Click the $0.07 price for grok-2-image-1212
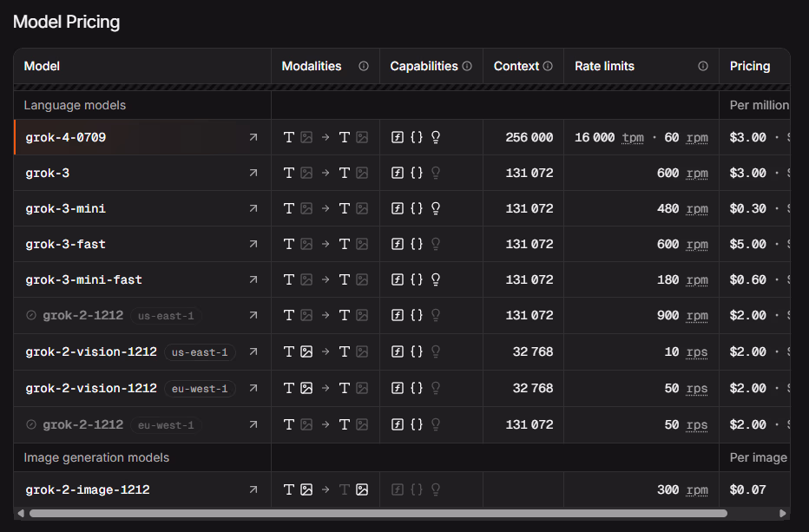Viewport: 809px width, 532px height. (x=748, y=489)
